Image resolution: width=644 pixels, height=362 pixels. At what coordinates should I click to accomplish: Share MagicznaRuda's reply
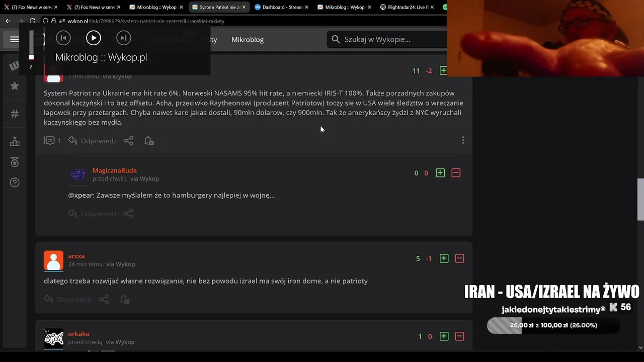coord(129,214)
